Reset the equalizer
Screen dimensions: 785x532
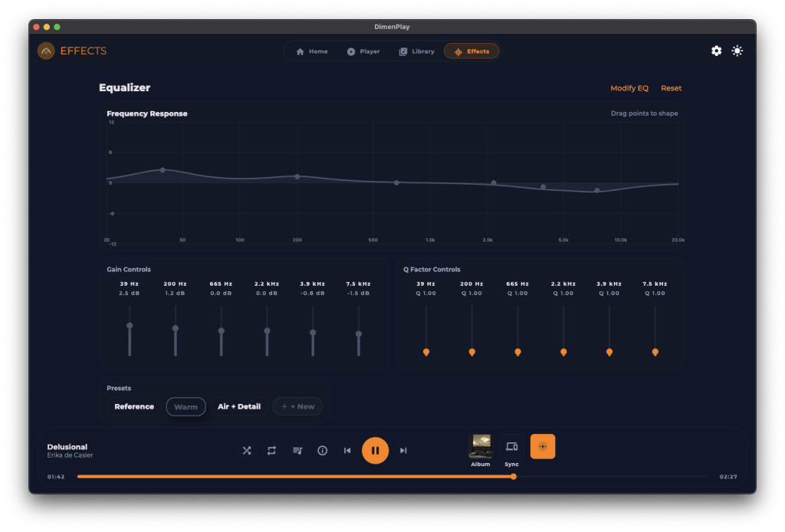671,88
